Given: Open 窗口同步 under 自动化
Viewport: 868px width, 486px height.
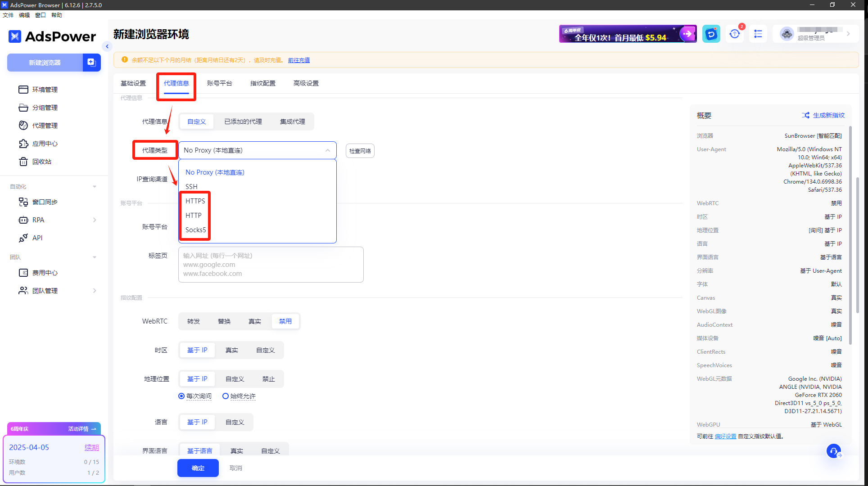Looking at the screenshot, I should 45,202.
